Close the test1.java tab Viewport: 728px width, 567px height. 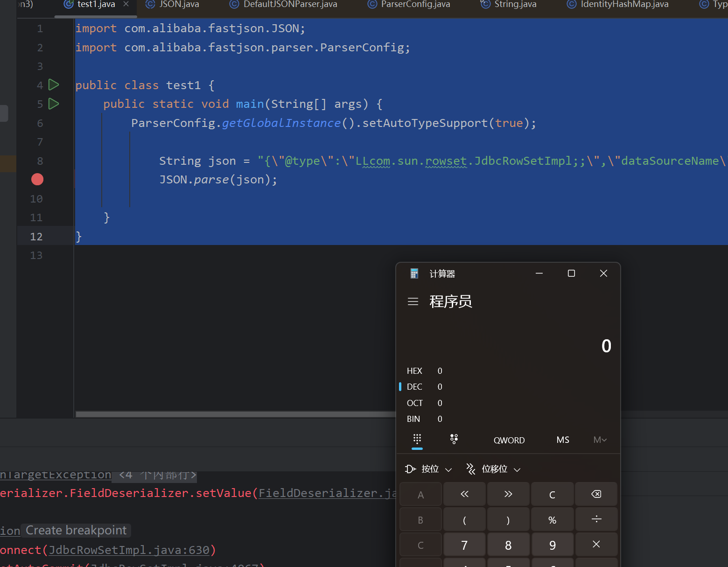pos(126,4)
